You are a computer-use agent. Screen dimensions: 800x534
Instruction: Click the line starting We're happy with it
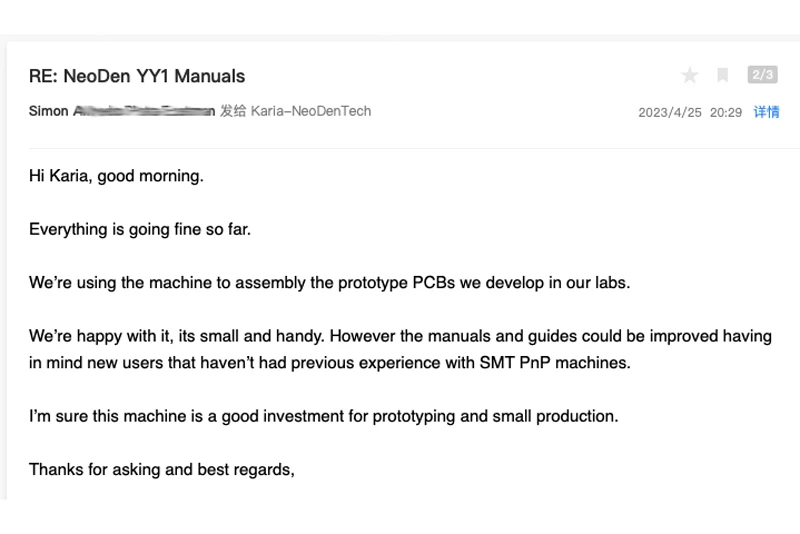pyautogui.click(x=400, y=336)
